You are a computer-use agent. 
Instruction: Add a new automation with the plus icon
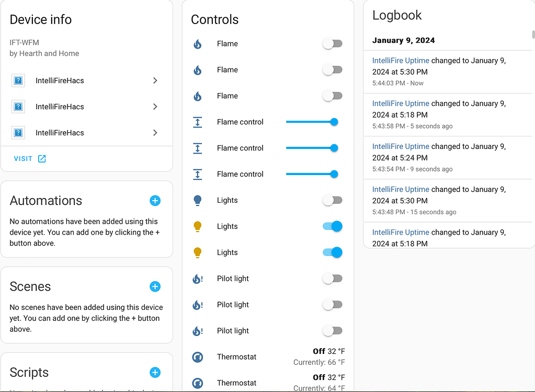click(155, 201)
